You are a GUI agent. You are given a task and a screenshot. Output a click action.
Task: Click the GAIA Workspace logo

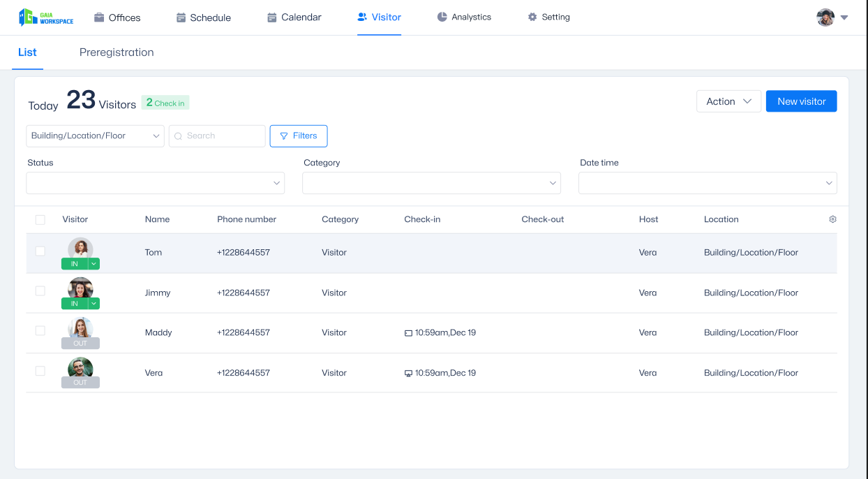[x=44, y=17]
